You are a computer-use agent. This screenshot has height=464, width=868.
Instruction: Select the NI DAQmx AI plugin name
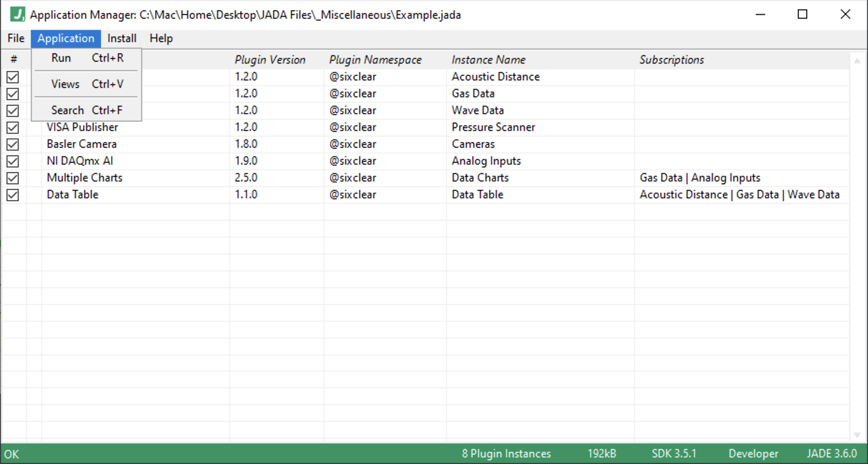tap(80, 161)
